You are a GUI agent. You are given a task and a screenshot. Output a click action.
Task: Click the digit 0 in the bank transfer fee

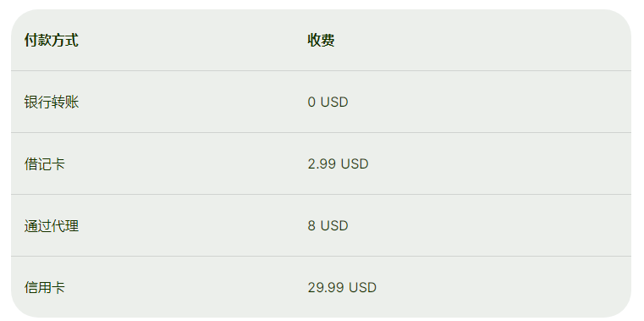click(311, 102)
